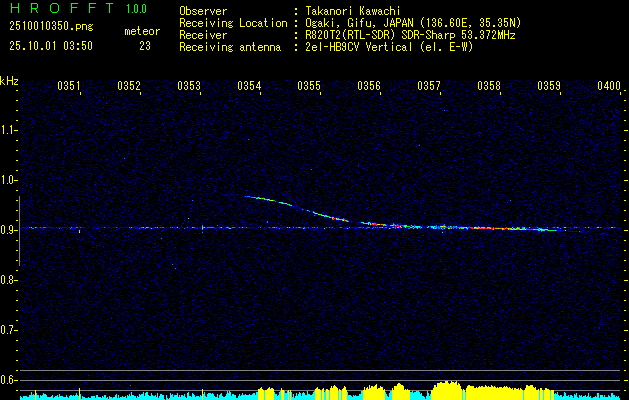Click the start of the green meteor echo trace
Viewport: 629px width, 400px height.
tap(246, 197)
